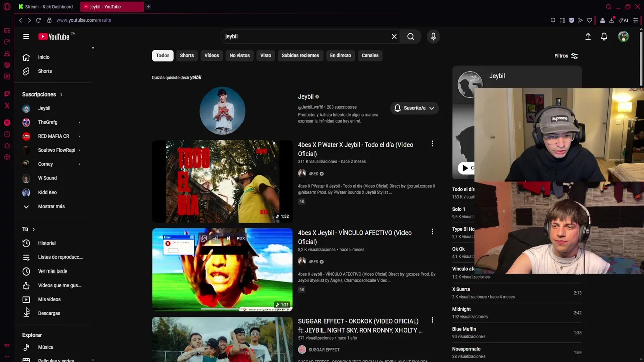Open history clock in Opera sidebar
The image size is (644, 362).
coord(7,134)
